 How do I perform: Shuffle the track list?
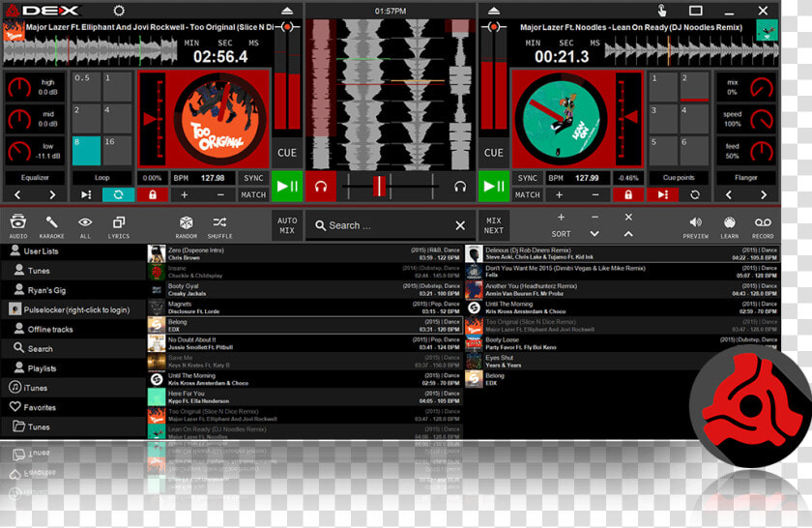(219, 226)
